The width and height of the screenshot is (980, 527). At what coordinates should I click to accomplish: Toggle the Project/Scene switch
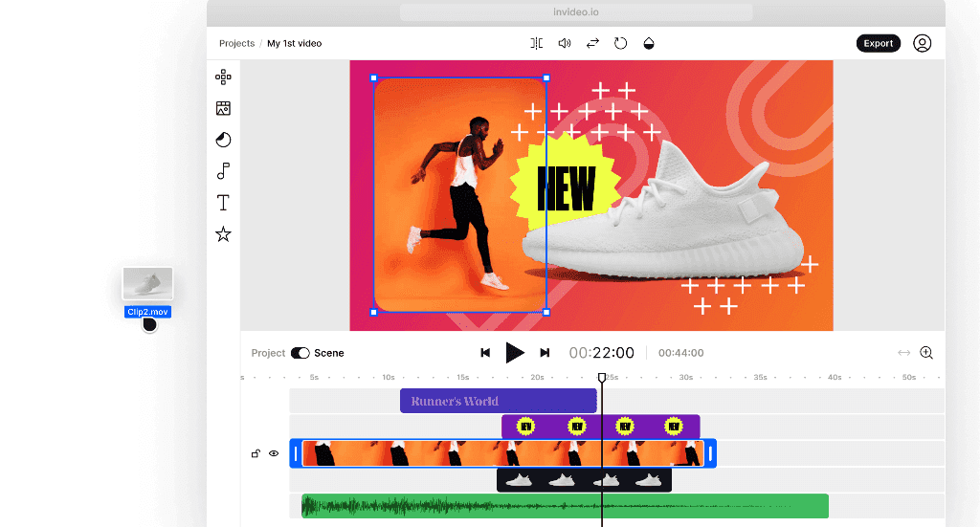pyautogui.click(x=300, y=353)
